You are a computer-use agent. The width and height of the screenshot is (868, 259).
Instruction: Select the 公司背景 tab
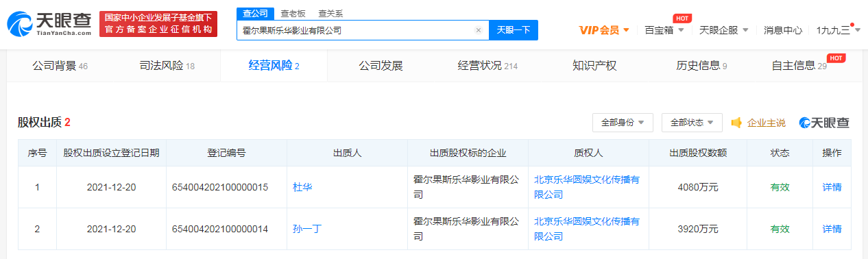[x=60, y=66]
